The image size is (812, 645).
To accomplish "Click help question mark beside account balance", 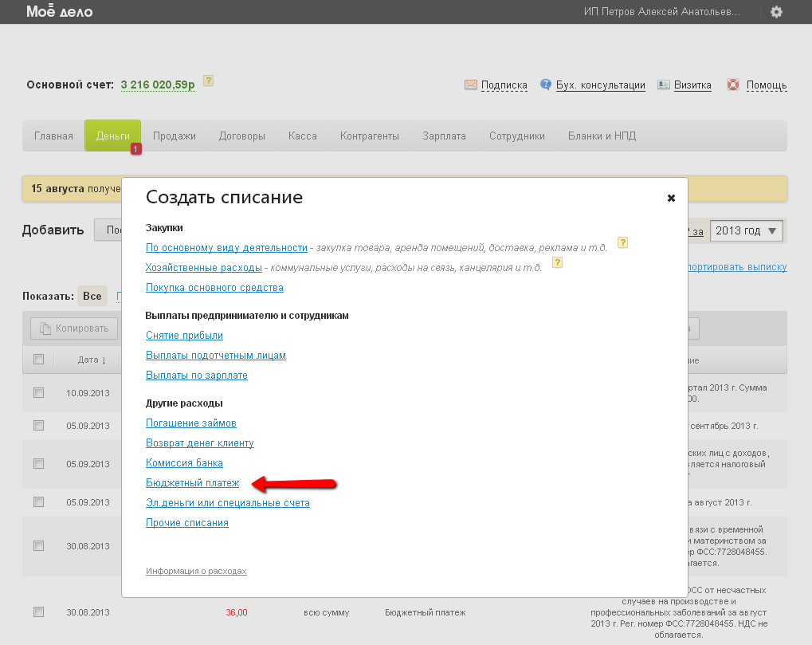I will coord(208,81).
